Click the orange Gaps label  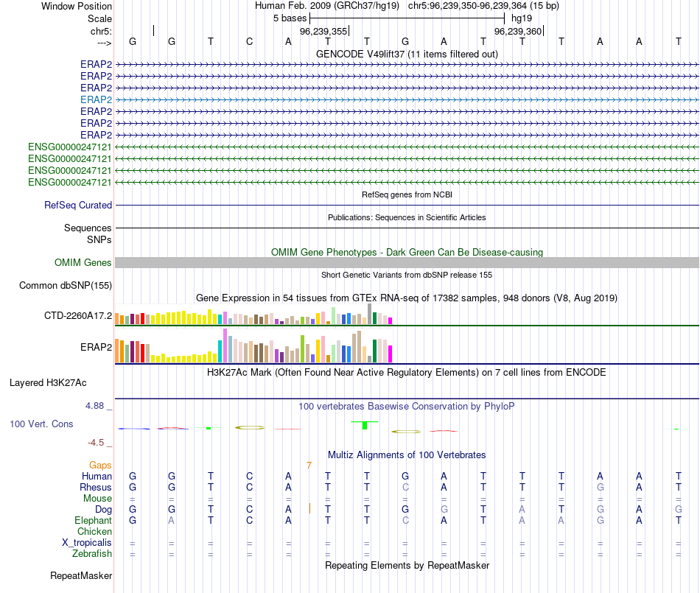(100, 466)
